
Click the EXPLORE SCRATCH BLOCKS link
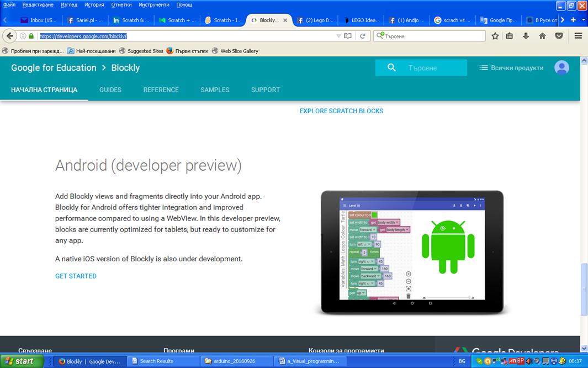tap(341, 111)
